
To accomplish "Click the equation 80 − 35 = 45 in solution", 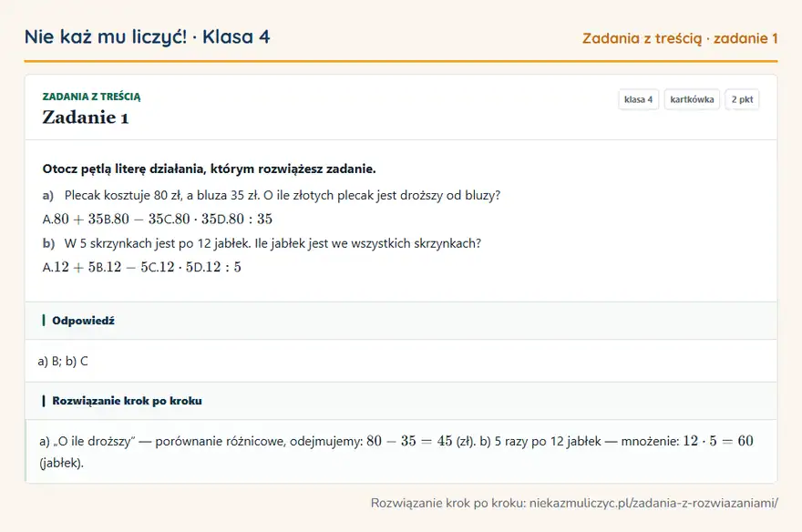I will point(409,441).
